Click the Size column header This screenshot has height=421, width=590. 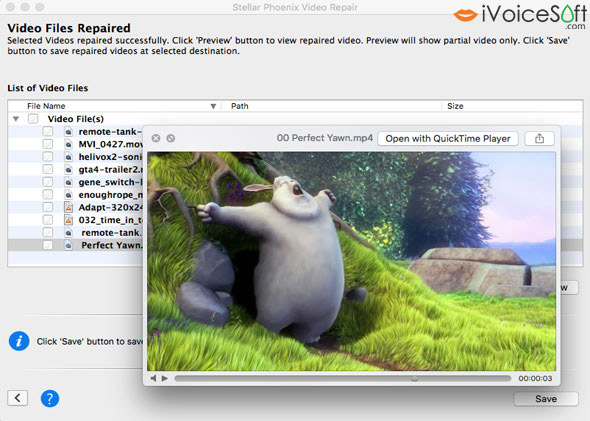point(455,106)
